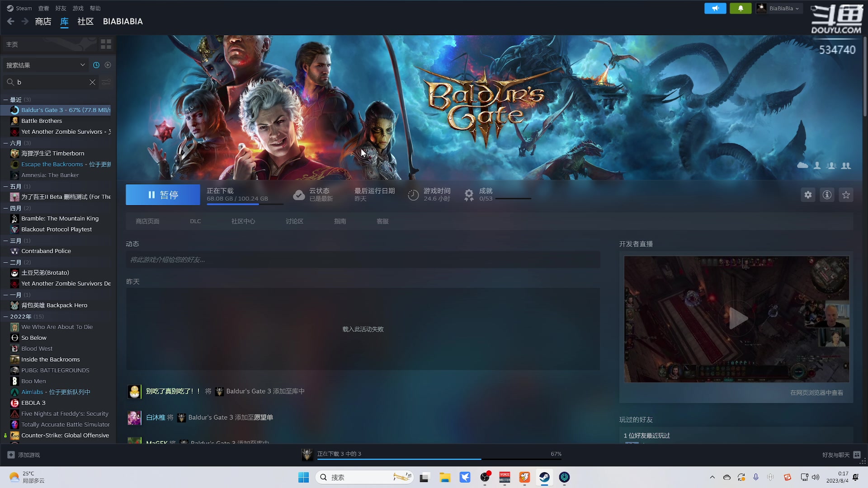Select Battle Brothers game icon
868x488 pixels.
click(14, 121)
